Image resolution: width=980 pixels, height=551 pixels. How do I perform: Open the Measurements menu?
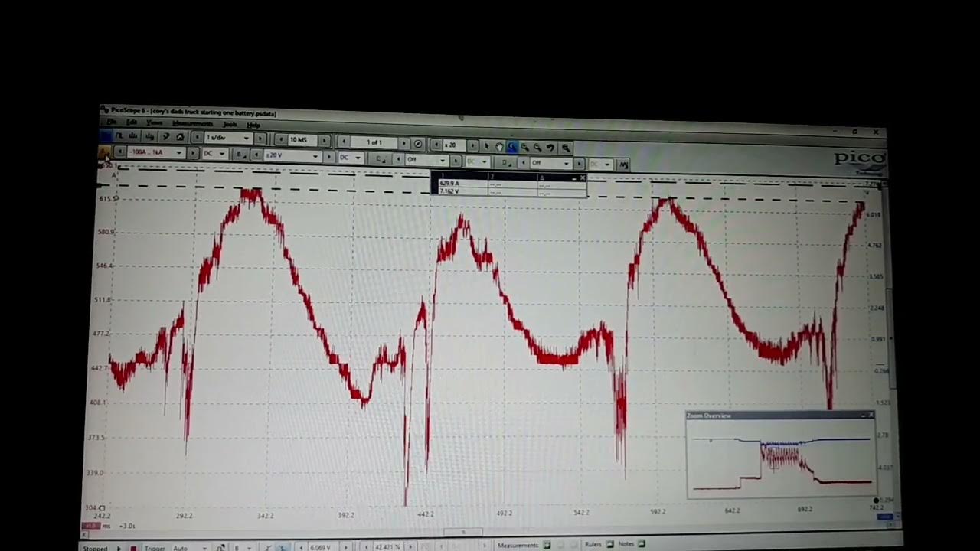192,123
